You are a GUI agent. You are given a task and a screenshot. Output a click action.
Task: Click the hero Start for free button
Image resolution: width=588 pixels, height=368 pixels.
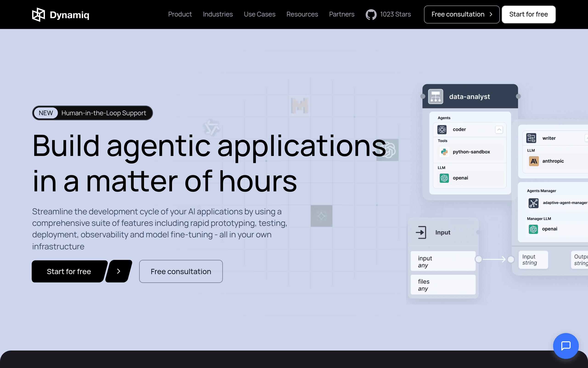tap(69, 271)
